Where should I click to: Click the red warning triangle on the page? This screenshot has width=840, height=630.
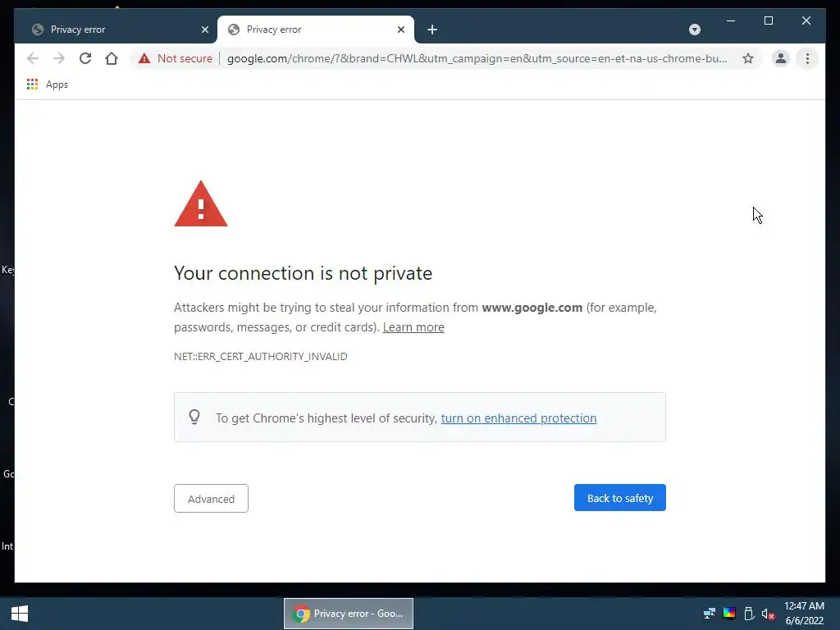coord(201,203)
